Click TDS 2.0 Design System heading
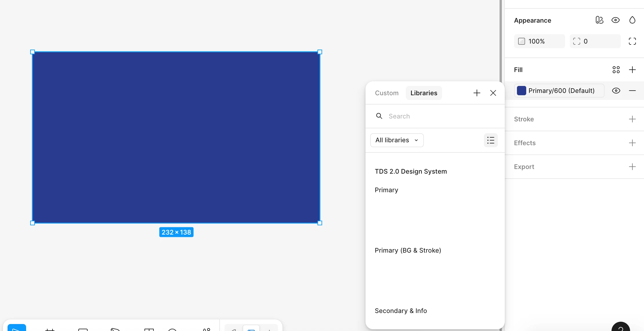This screenshot has width=644, height=331. coord(411,171)
